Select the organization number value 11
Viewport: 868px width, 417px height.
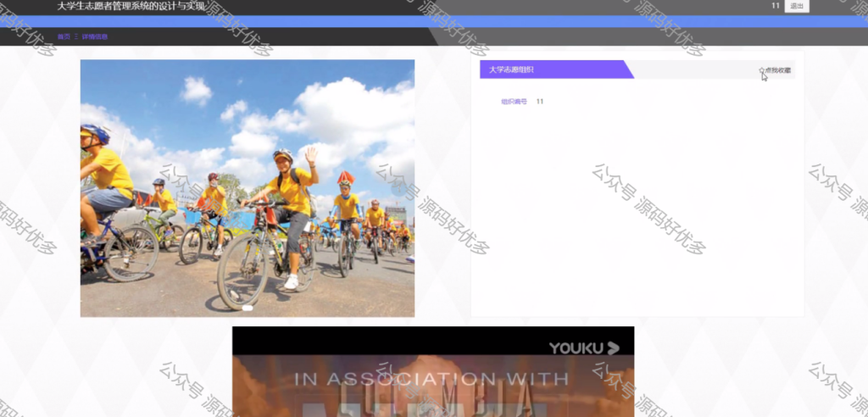coord(540,102)
